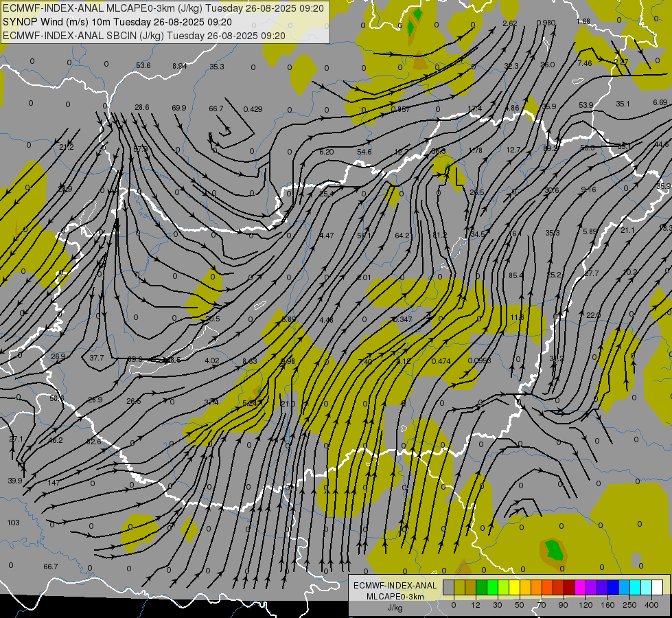The height and width of the screenshot is (618, 672).
Task: Click the gray swatch in the MLCAPE legend
Action: point(449,588)
